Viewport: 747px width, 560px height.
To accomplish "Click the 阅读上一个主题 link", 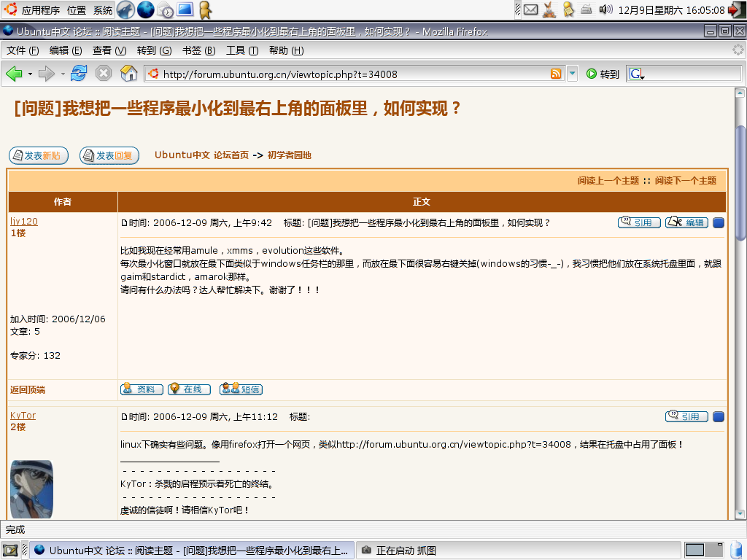I will coord(608,181).
